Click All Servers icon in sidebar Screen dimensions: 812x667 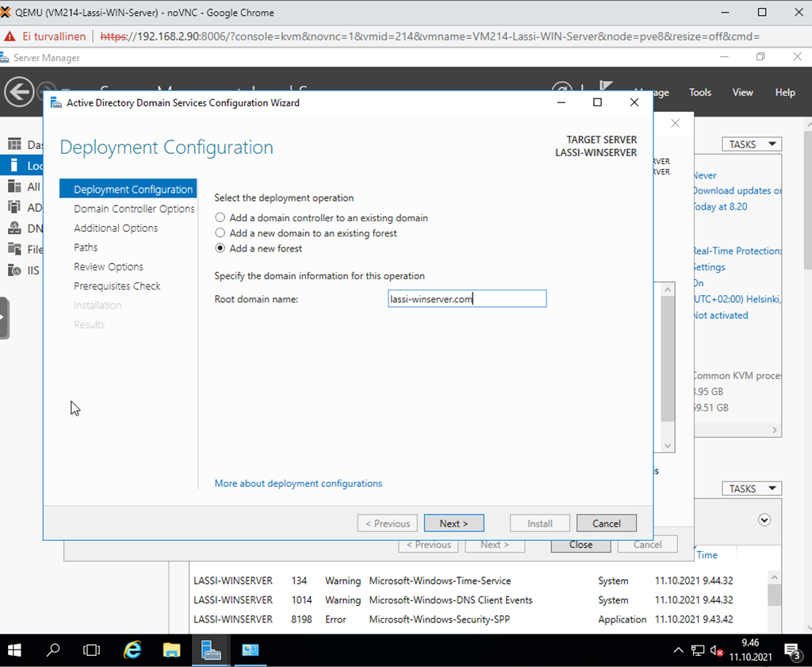(x=14, y=186)
